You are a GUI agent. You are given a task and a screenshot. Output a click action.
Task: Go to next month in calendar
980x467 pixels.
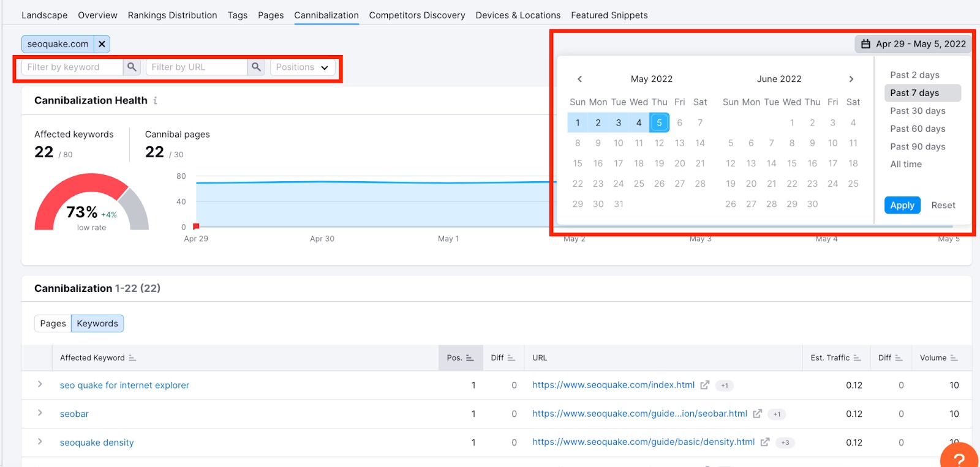[x=851, y=79]
